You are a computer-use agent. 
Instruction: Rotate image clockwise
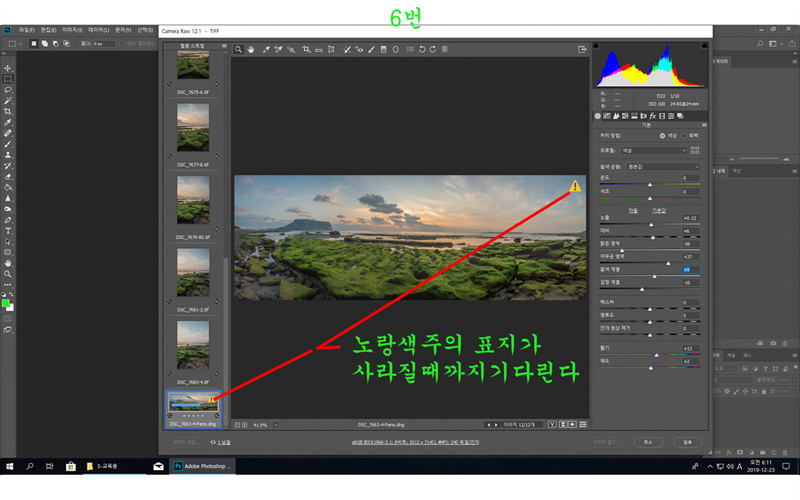point(433,49)
